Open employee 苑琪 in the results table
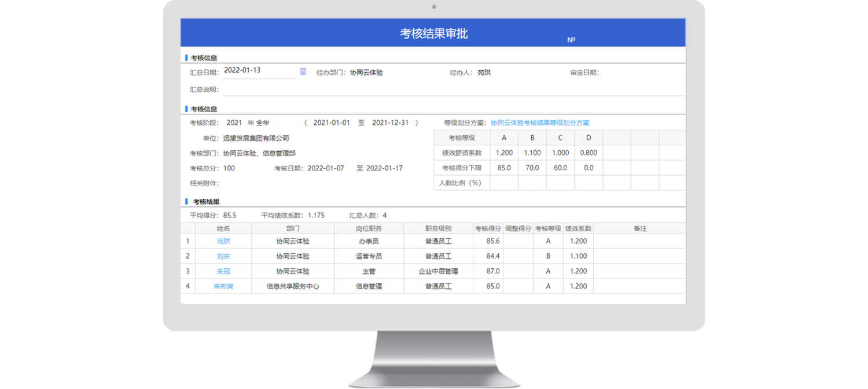 pyautogui.click(x=223, y=242)
